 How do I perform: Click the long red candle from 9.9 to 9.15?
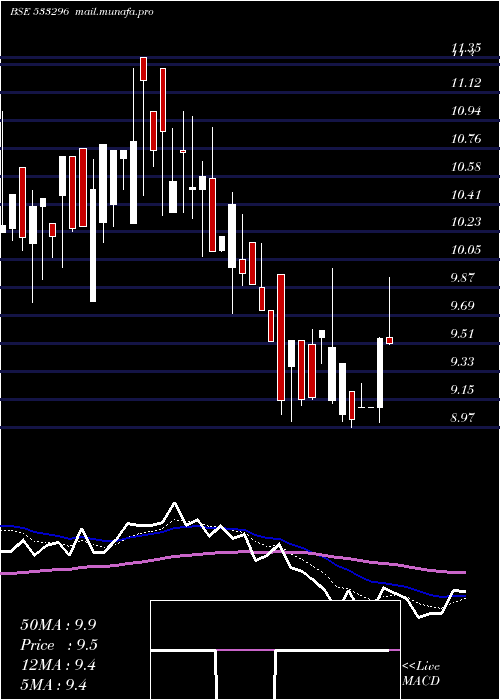[281, 338]
